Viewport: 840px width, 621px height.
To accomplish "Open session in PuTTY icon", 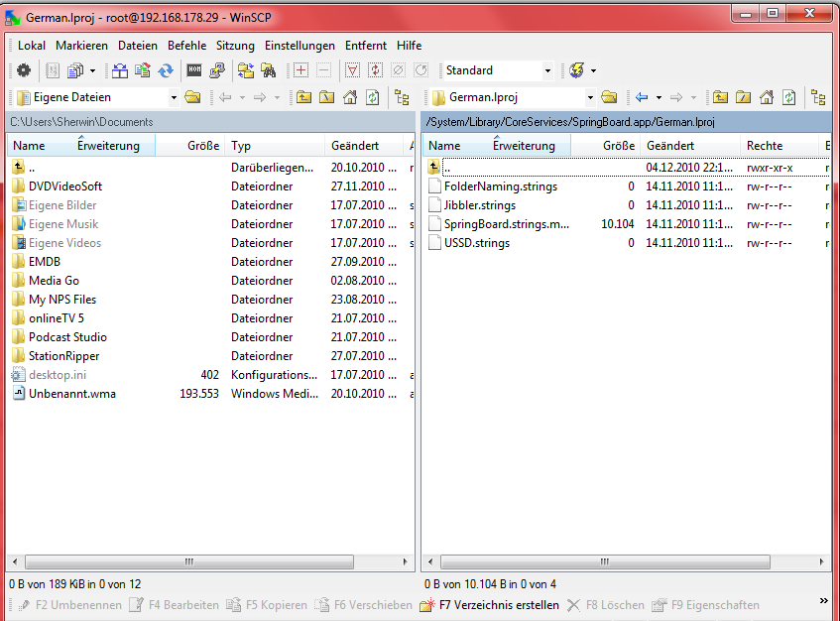I will pos(217,70).
